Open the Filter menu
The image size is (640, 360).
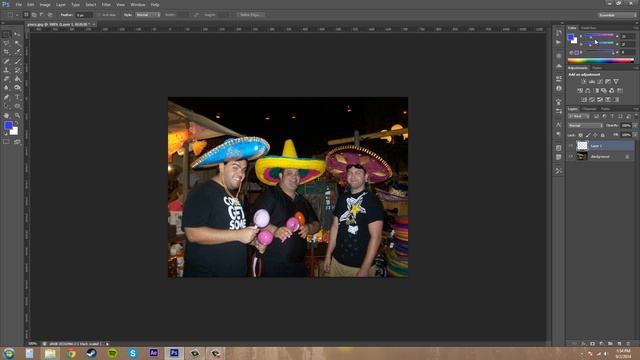coord(107,5)
